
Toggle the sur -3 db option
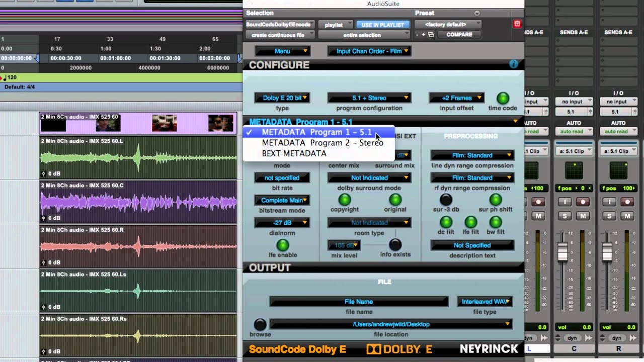coord(446,200)
